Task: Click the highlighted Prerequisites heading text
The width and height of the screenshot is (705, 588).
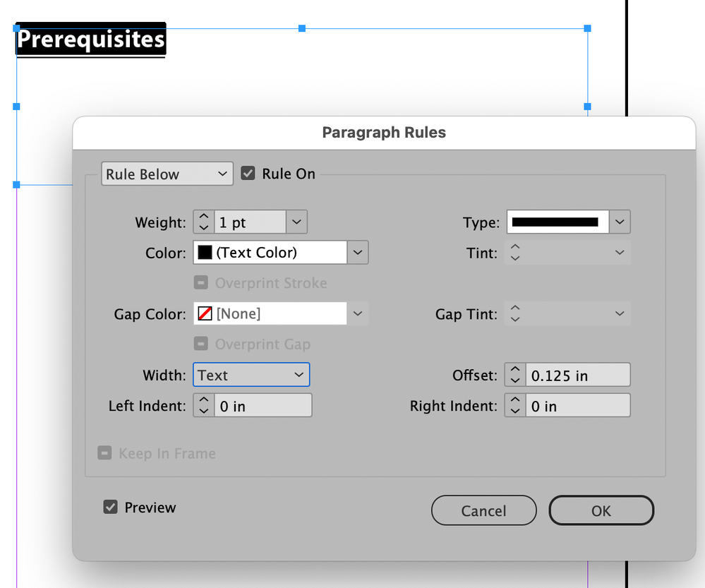Action: point(91,40)
